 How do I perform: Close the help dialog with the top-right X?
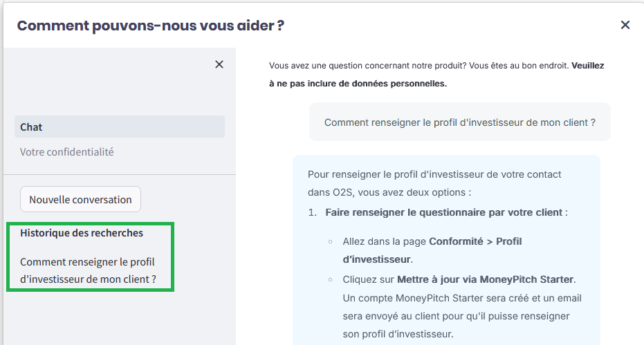coord(625,25)
